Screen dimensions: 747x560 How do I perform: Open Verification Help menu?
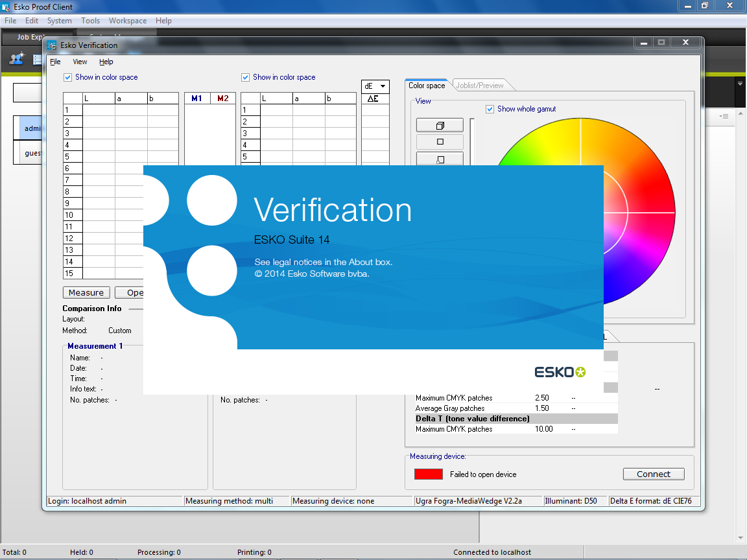pyautogui.click(x=106, y=62)
